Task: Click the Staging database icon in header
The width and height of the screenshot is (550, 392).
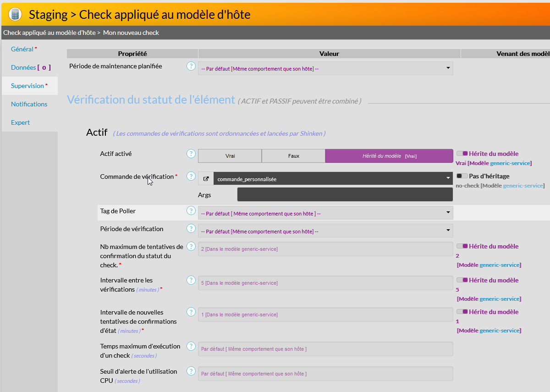Action: pos(15,14)
